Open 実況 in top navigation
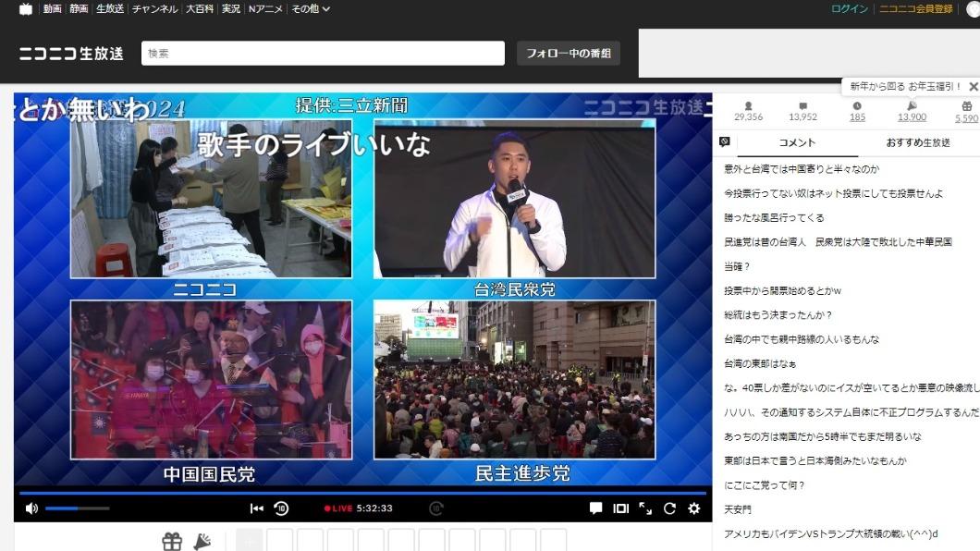Image resolution: width=980 pixels, height=551 pixels. coord(231,8)
